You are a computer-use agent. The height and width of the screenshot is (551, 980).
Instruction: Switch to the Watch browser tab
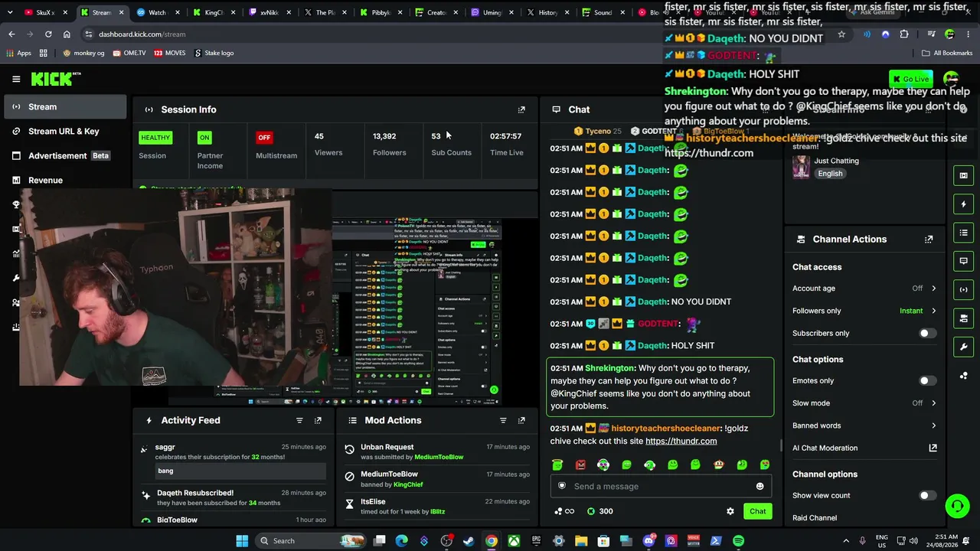click(x=157, y=13)
